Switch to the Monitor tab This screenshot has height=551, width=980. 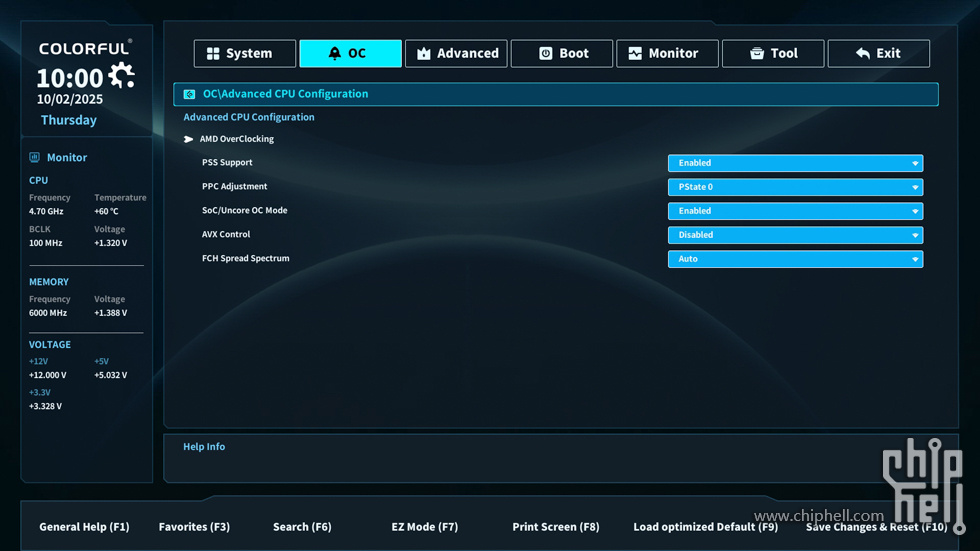click(667, 53)
